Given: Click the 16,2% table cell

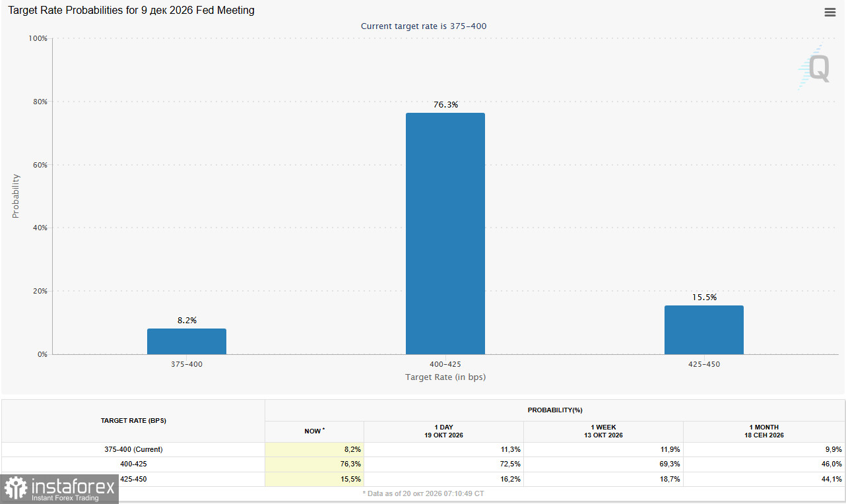Looking at the screenshot, I should click(x=444, y=479).
